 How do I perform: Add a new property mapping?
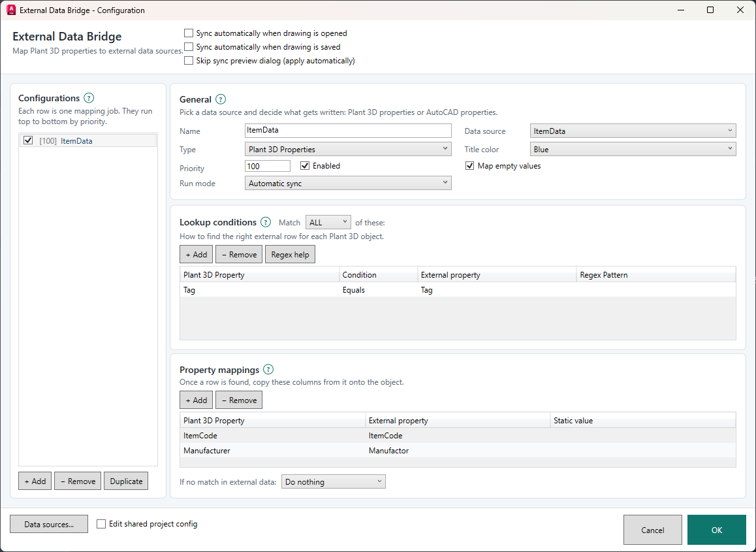point(197,400)
